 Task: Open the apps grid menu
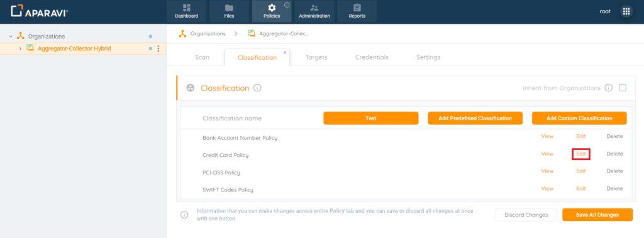click(626, 11)
